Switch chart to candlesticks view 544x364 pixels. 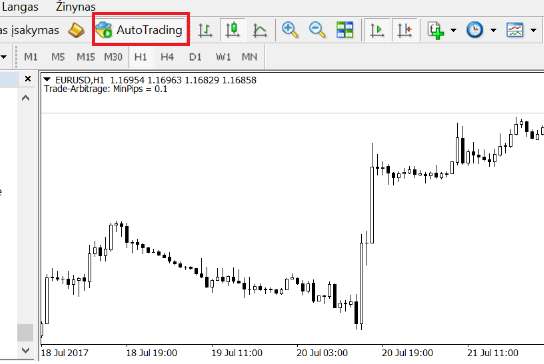tap(232, 30)
